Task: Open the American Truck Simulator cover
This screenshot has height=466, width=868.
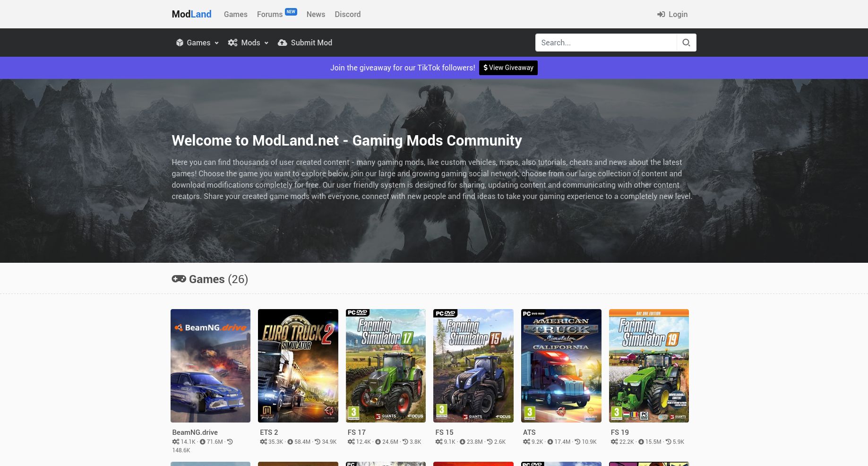Action: tap(561, 366)
